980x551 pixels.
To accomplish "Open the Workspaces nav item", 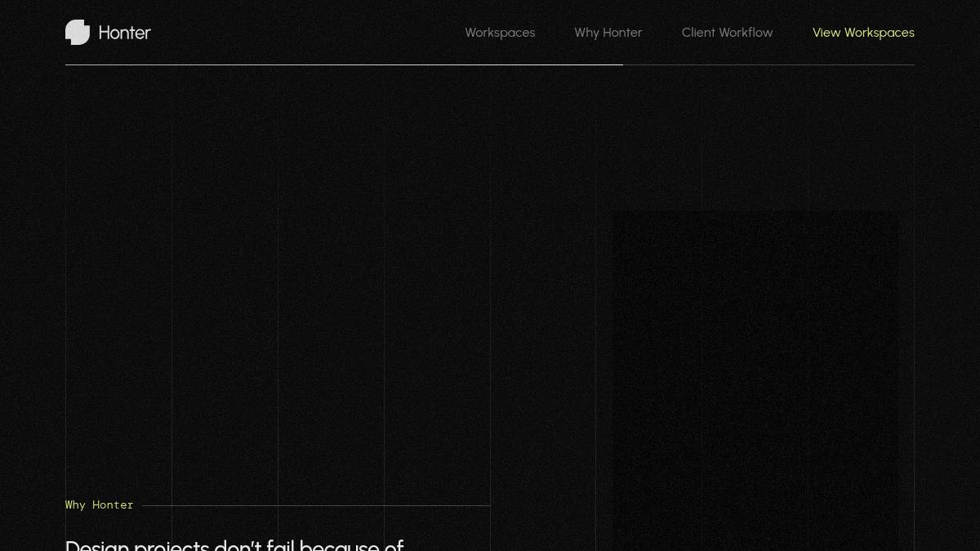I will [x=500, y=33].
